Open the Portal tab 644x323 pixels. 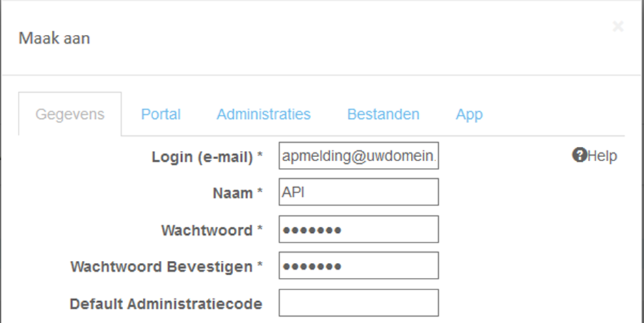(x=161, y=113)
